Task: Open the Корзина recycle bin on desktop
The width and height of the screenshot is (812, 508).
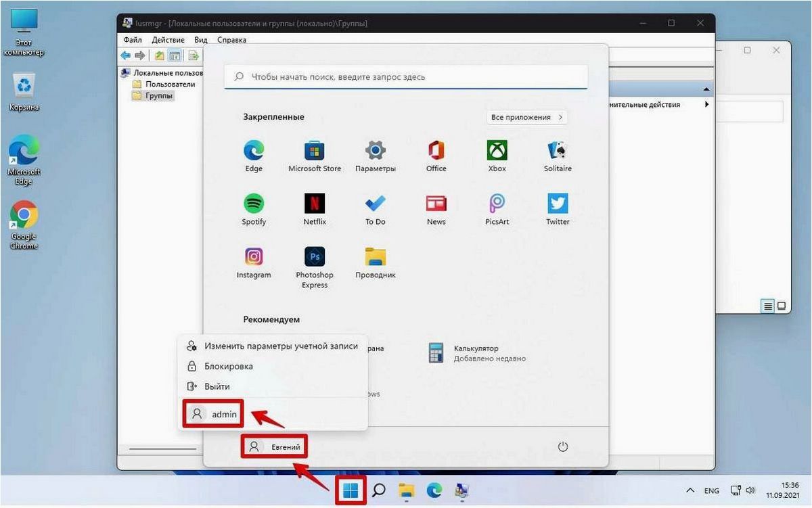Action: tap(24, 92)
